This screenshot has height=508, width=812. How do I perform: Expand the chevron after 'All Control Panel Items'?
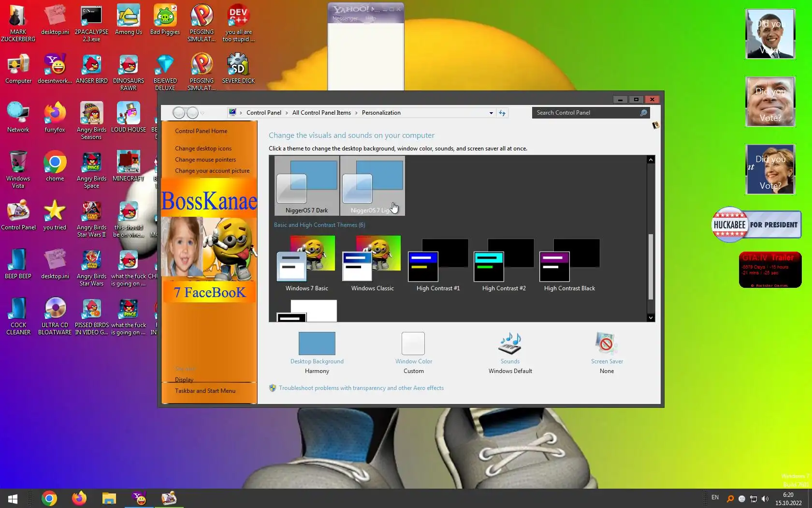pos(356,113)
